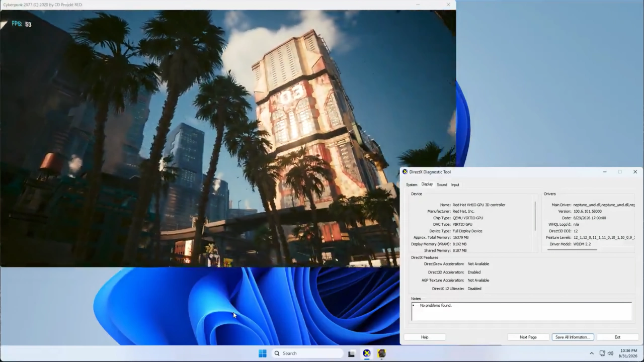The image size is (644, 362).
Task: Click main driver value 'neptune_umd.dll'
Action: pos(604,205)
